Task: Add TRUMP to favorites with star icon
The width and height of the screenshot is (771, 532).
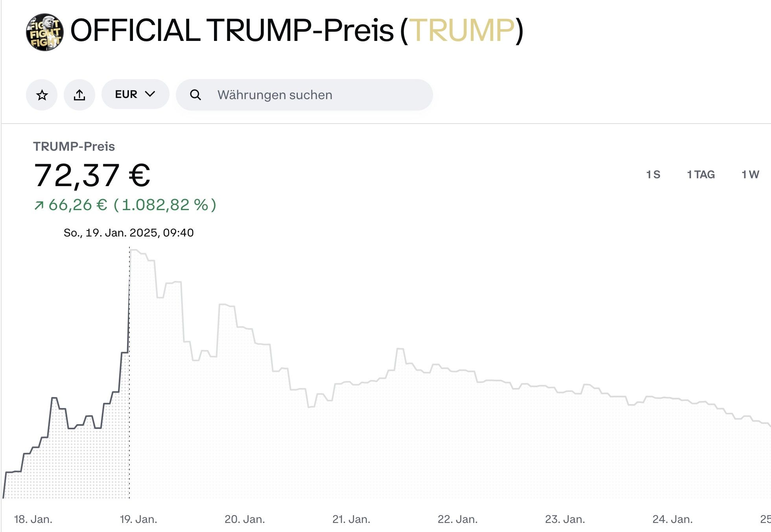Action: coord(42,95)
